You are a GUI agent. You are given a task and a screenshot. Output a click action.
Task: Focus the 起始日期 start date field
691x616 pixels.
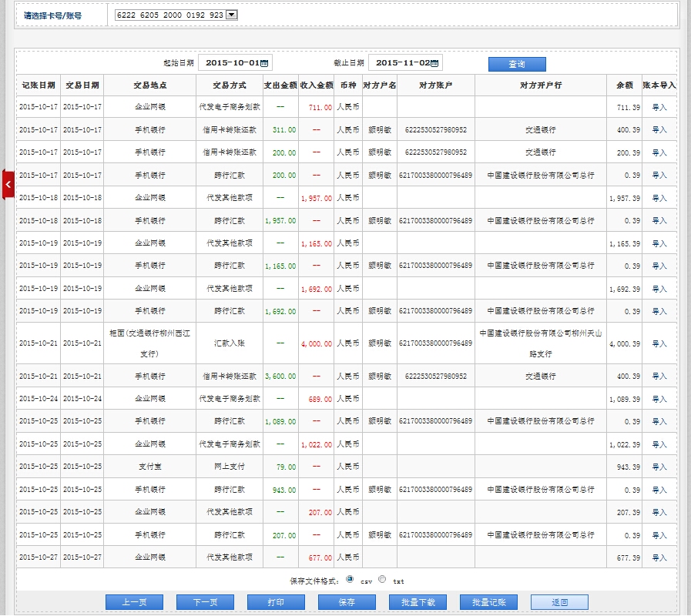230,63
